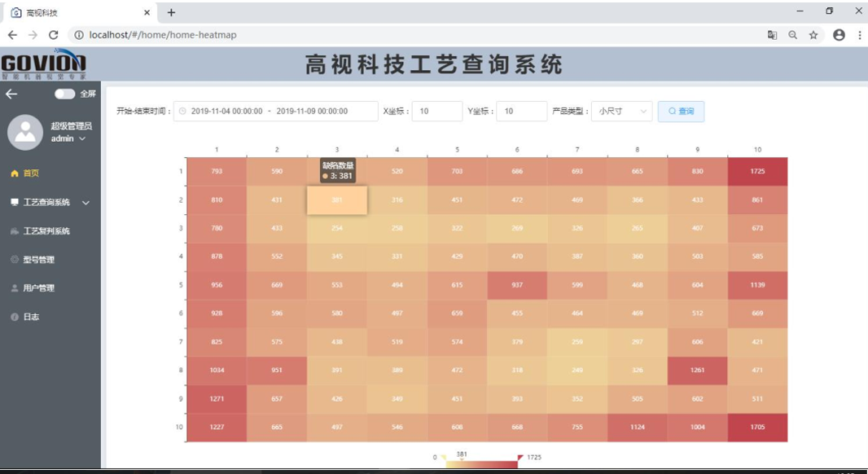Image resolution: width=868 pixels, height=474 pixels.
Task: Click the 高视科技 browser tab title
Action: (x=42, y=12)
